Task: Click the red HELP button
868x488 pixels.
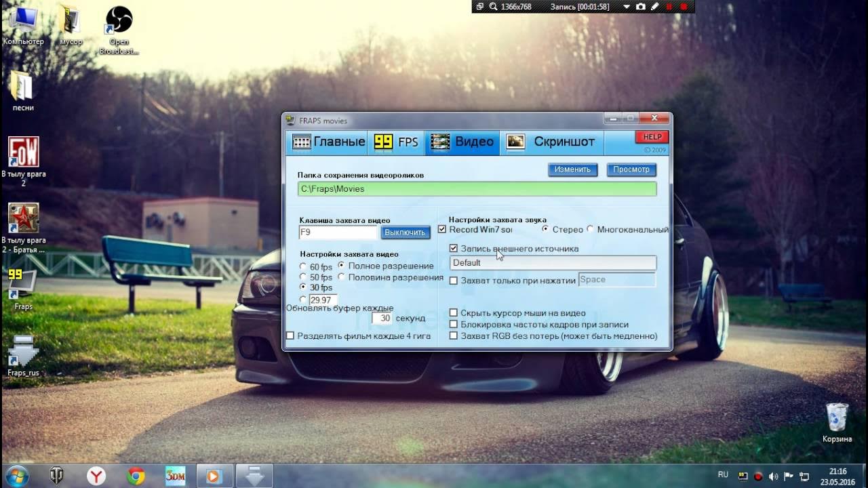Action: coord(652,137)
